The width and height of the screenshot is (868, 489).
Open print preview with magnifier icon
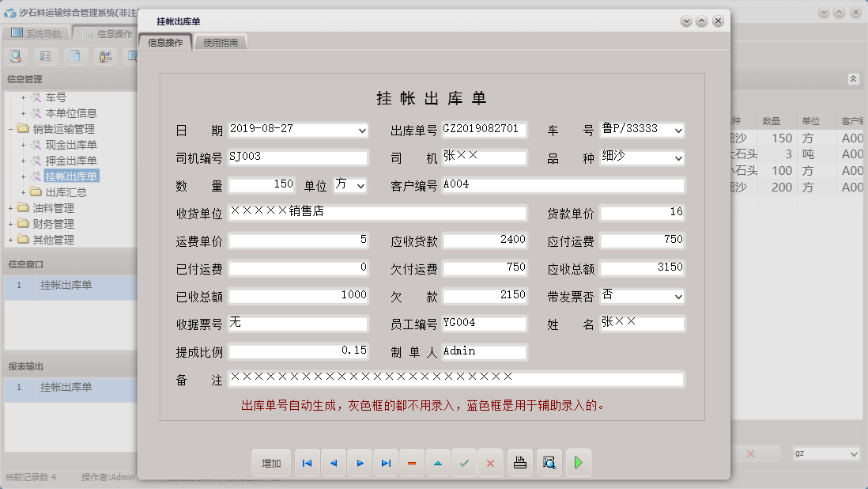pos(548,463)
